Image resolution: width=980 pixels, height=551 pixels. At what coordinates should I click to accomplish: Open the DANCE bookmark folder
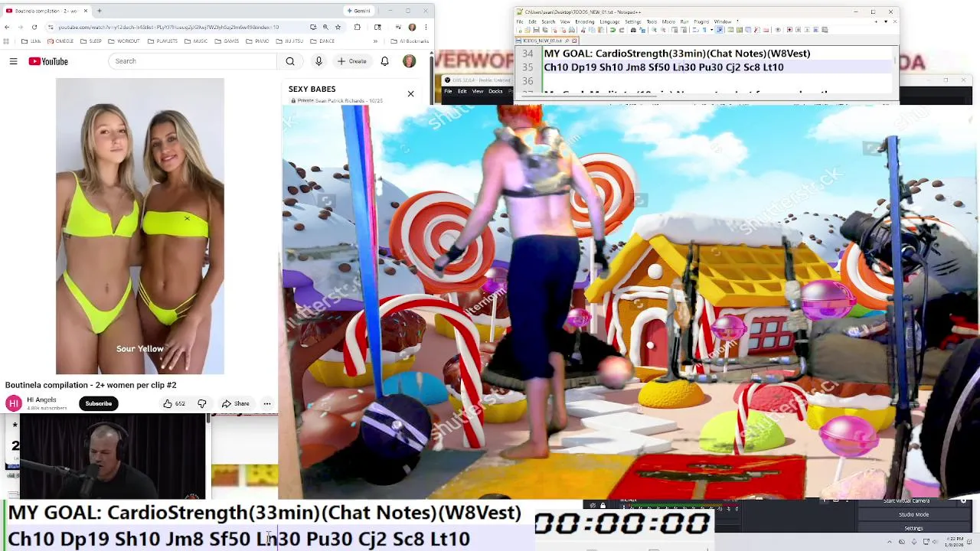(322, 41)
